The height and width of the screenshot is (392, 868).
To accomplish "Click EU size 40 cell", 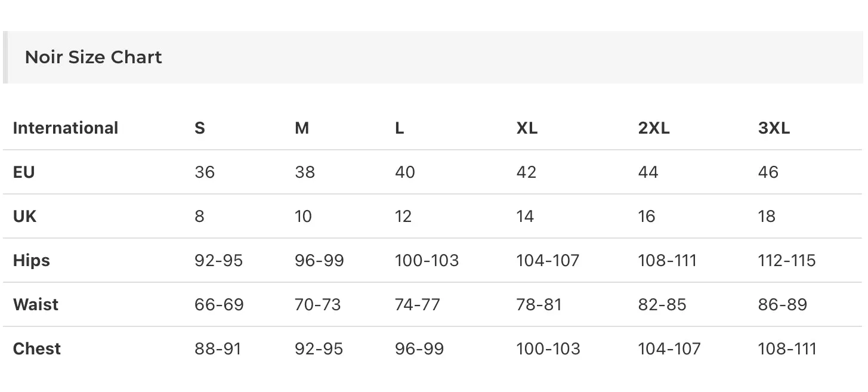I will tap(405, 172).
